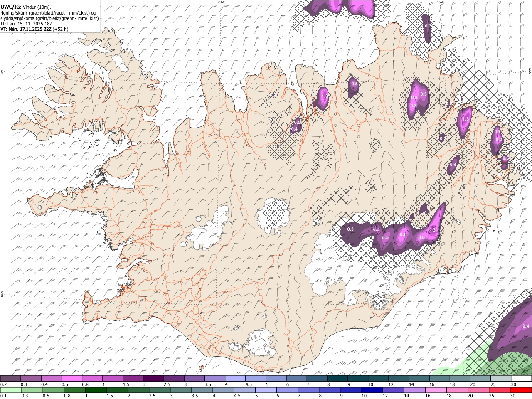
Task: Click the '15W' longitude label at top
Action: (440, 2)
